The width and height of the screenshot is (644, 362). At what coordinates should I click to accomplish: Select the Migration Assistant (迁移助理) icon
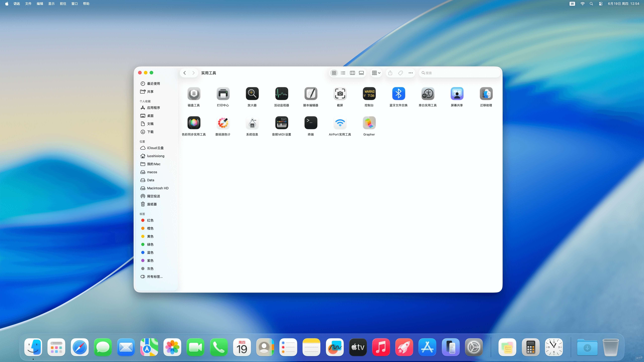(x=486, y=94)
